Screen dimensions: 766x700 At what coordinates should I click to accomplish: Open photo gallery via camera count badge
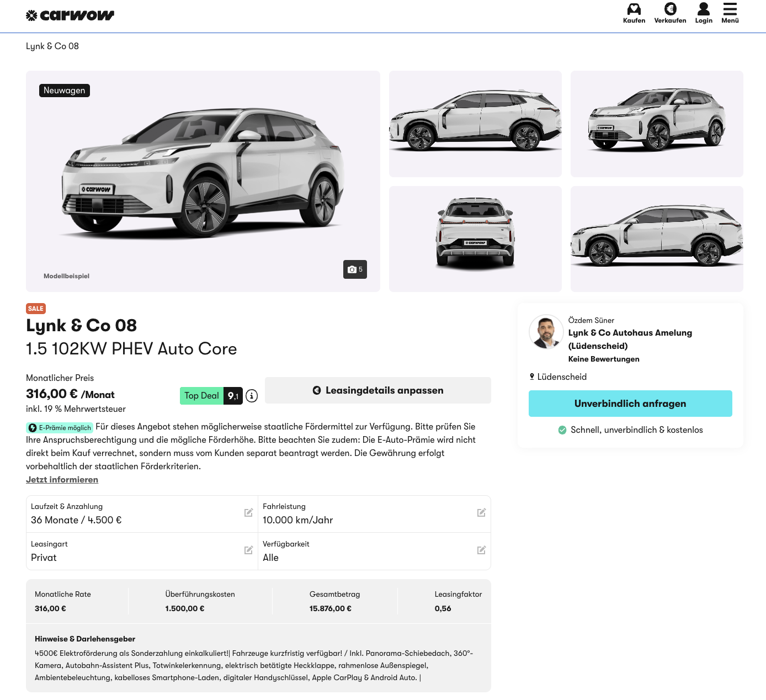(355, 269)
